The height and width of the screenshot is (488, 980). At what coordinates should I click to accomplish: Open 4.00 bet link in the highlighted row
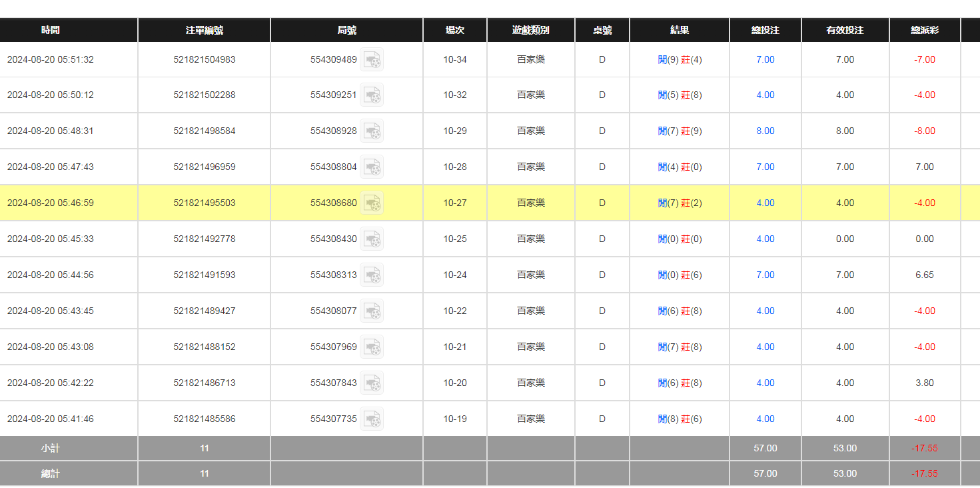765,203
